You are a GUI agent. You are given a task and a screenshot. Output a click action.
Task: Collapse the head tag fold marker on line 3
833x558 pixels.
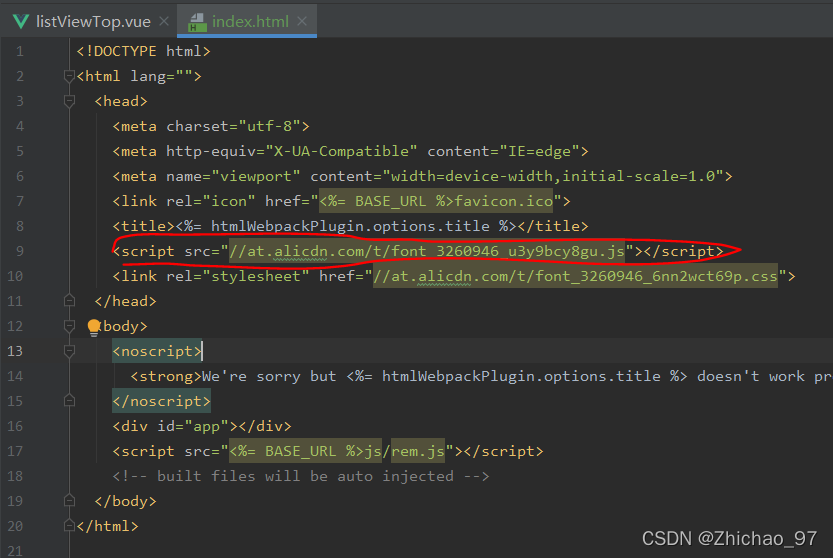(69, 101)
